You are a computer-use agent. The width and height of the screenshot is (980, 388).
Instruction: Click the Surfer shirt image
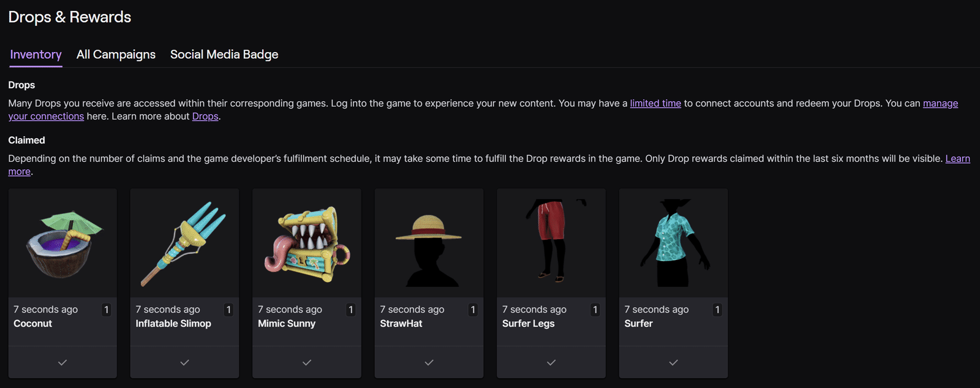(x=673, y=243)
